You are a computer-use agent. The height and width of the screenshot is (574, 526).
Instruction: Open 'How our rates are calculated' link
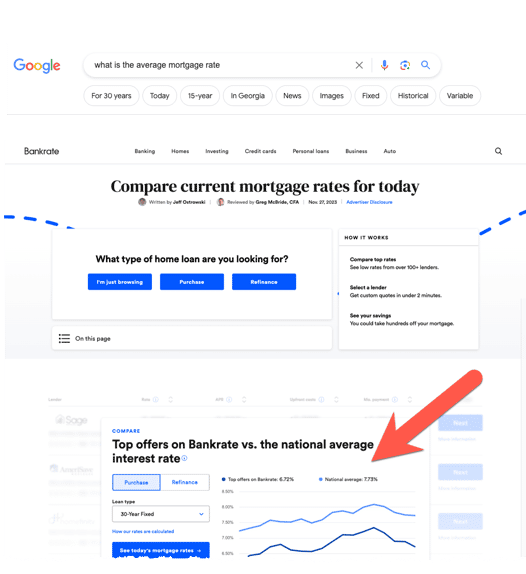(143, 532)
